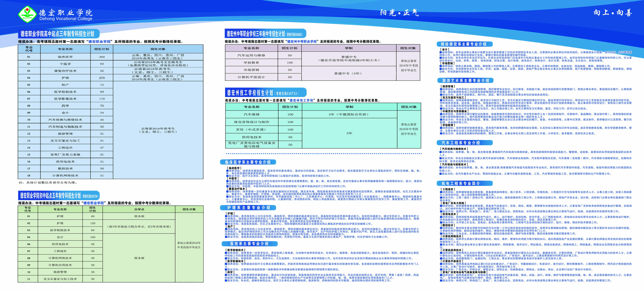
Task: Click the blue 德宏州中等职业学校 highlighted link text
Action: click(x=302, y=42)
